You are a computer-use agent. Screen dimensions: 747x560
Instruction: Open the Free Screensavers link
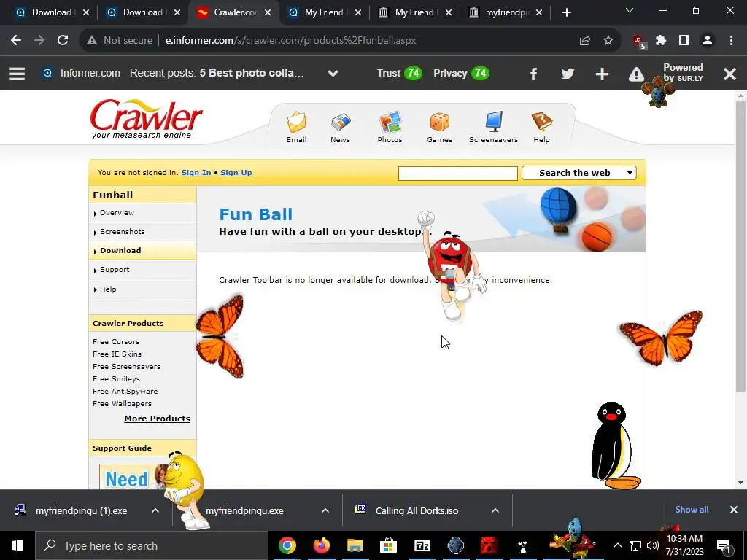tap(127, 366)
